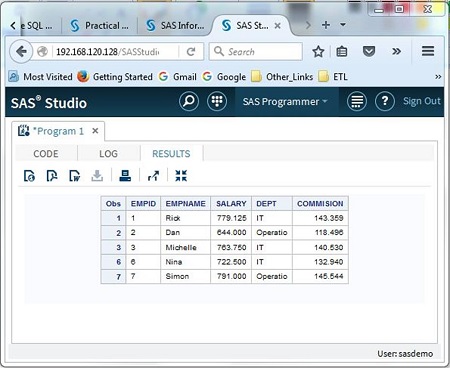Click the browser Search field

256,52
